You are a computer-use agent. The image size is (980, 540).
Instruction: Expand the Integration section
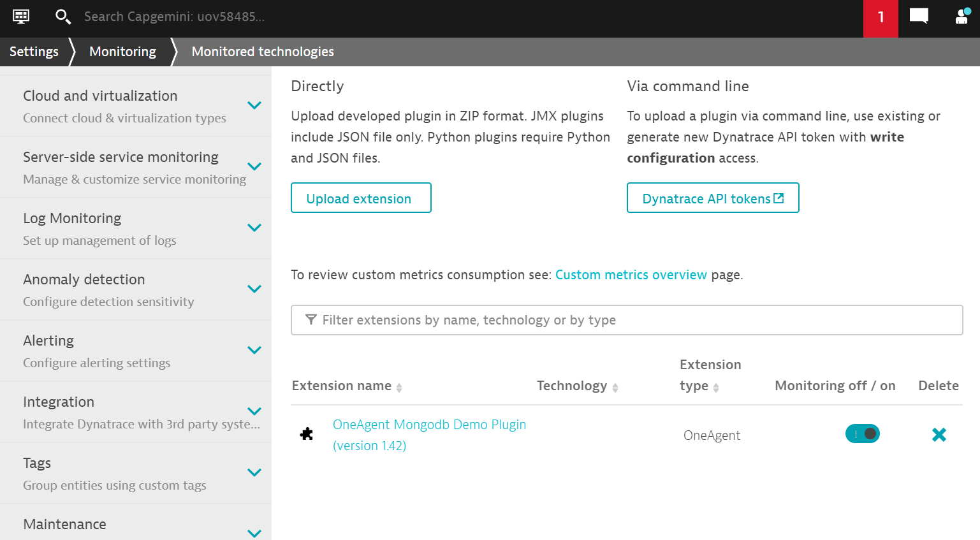tap(254, 411)
